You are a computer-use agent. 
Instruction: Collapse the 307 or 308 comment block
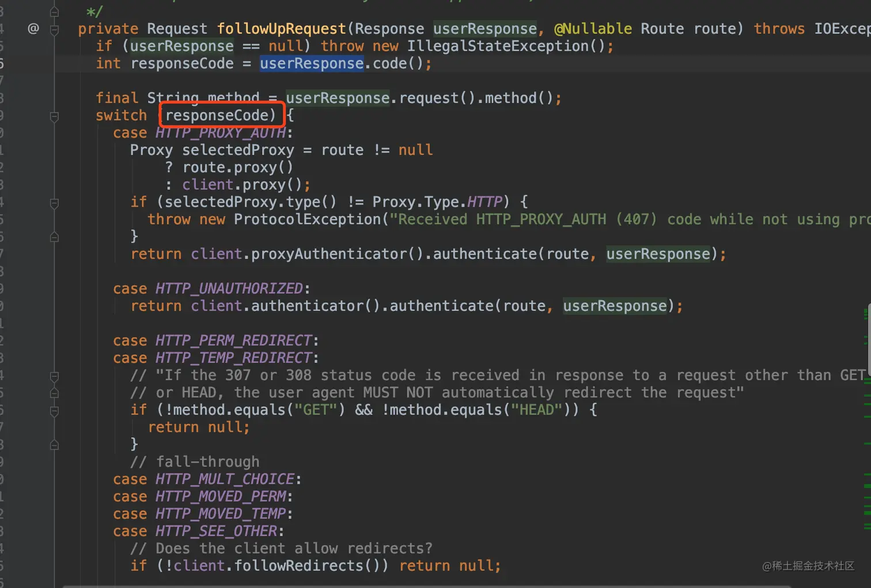click(54, 377)
